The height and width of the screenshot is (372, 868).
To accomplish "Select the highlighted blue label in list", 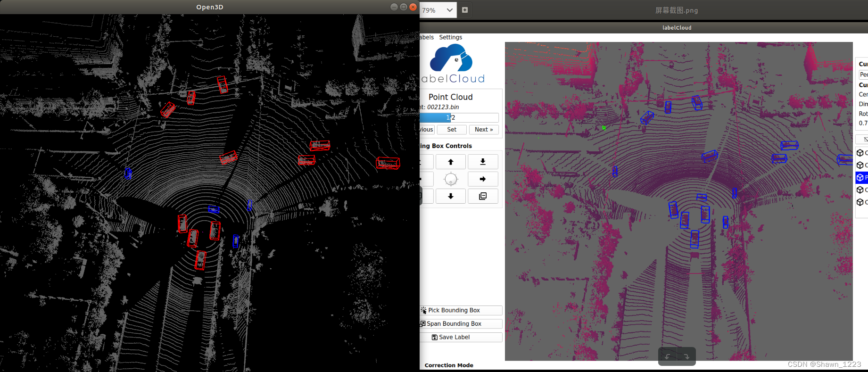I will [x=861, y=177].
